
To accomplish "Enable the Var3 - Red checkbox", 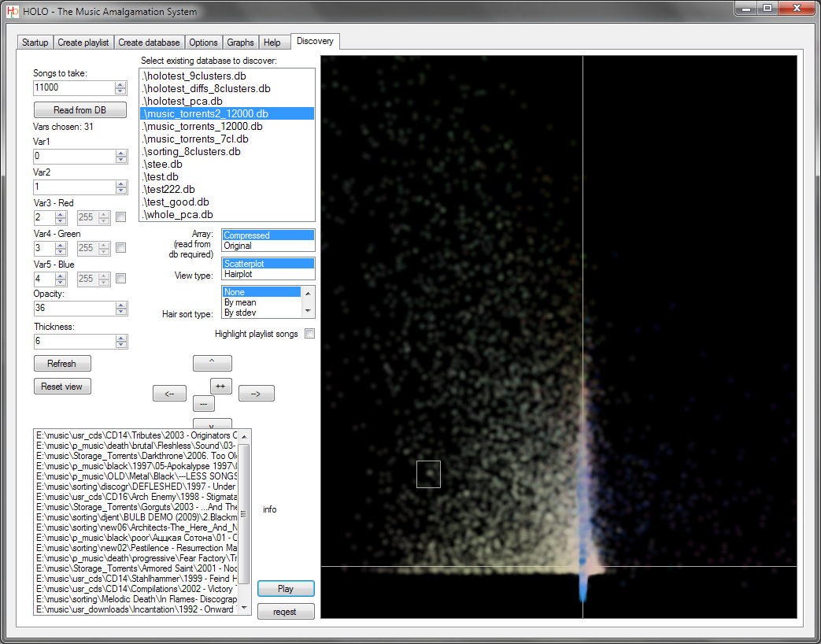I will (x=121, y=217).
